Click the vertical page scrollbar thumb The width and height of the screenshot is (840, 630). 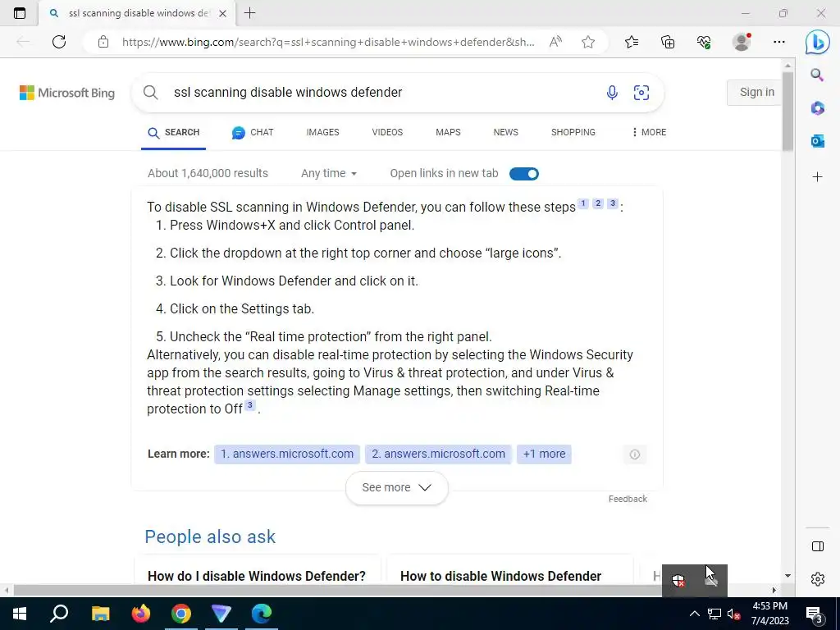(x=787, y=112)
